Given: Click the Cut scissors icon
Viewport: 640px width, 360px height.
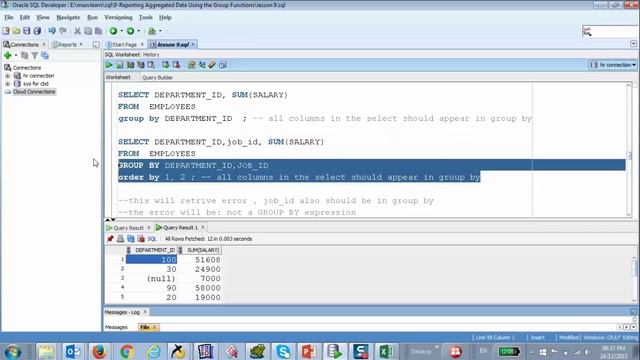Looking at the screenshot, I should point(77,31).
